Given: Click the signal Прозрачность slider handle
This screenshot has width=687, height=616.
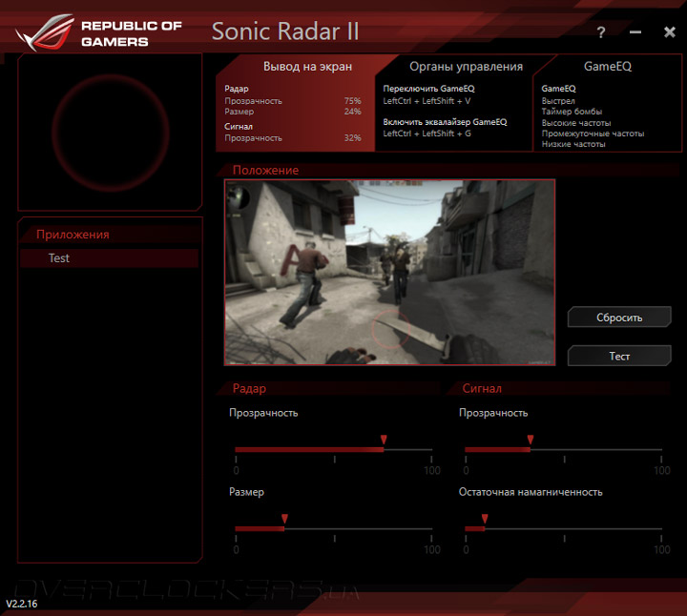Looking at the screenshot, I should tap(531, 440).
